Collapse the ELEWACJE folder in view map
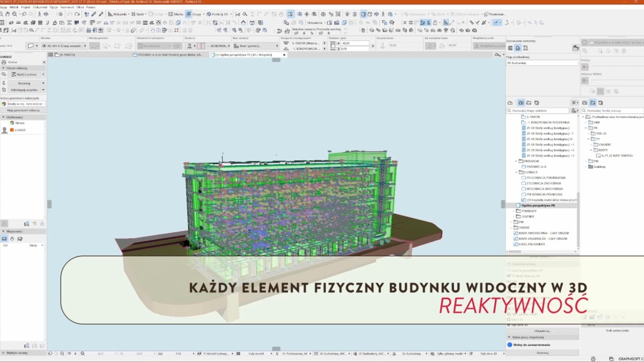Viewport: 644px width, 362px height. coord(517,172)
